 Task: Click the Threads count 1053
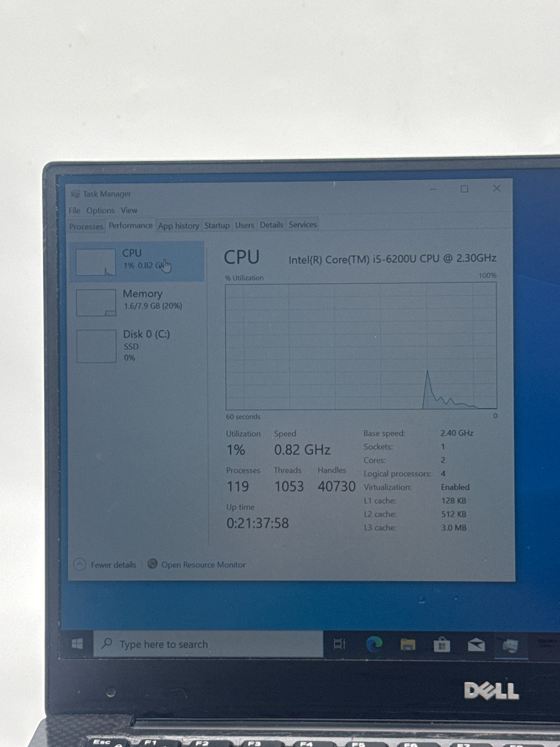tap(289, 486)
